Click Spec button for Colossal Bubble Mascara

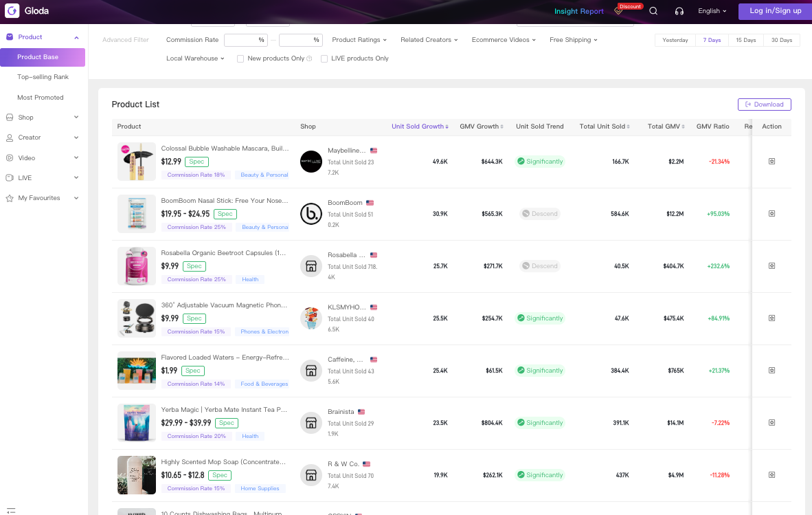click(x=196, y=162)
